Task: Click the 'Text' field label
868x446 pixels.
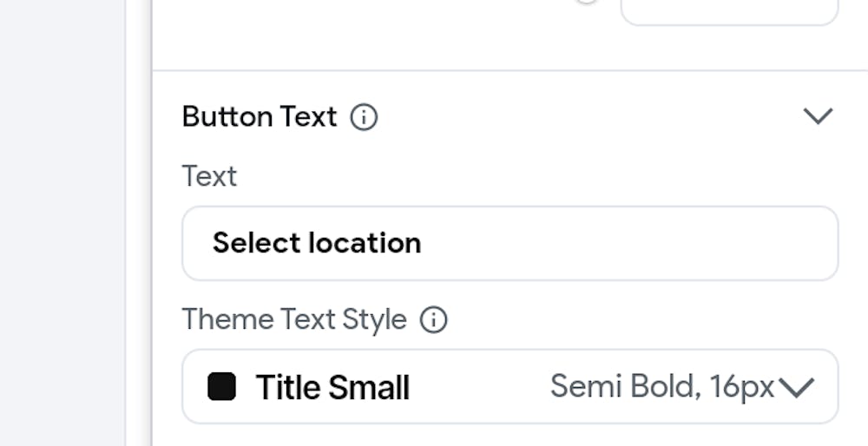Action: click(209, 176)
